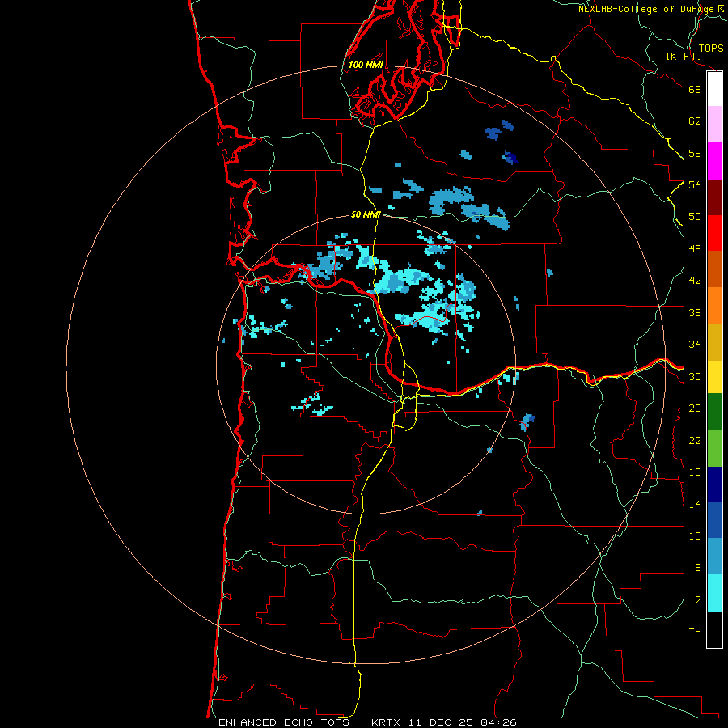
Task: Click the 50 NMI range ring label
Action: pos(366,214)
